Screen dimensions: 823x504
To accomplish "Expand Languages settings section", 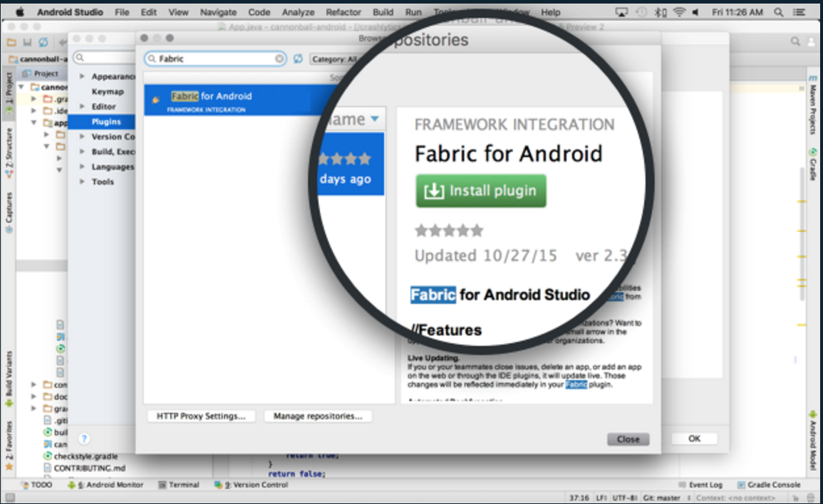I will pyautogui.click(x=83, y=167).
